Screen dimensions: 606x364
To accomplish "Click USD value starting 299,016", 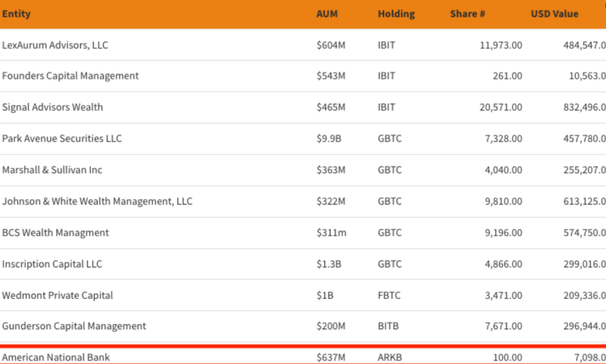I will tap(584, 264).
